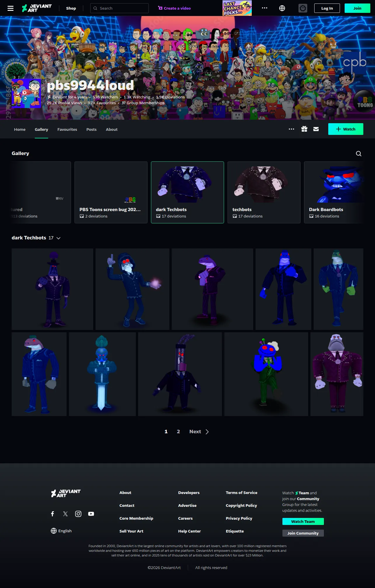The image size is (375, 588).
Task: Click the 37 Group Memberships stat
Action: 143,103
